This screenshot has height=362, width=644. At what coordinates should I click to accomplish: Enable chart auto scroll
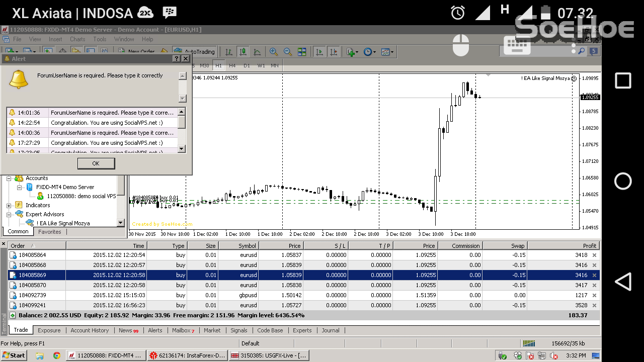pos(318,51)
